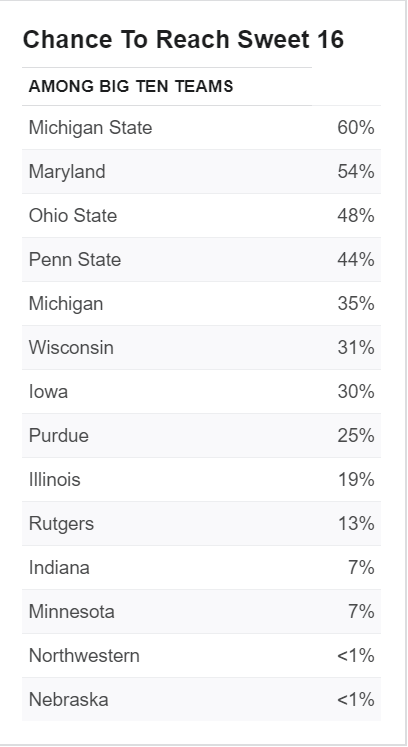Select the Rutgers row
Screen dimensions: 408x747
pos(201,524)
